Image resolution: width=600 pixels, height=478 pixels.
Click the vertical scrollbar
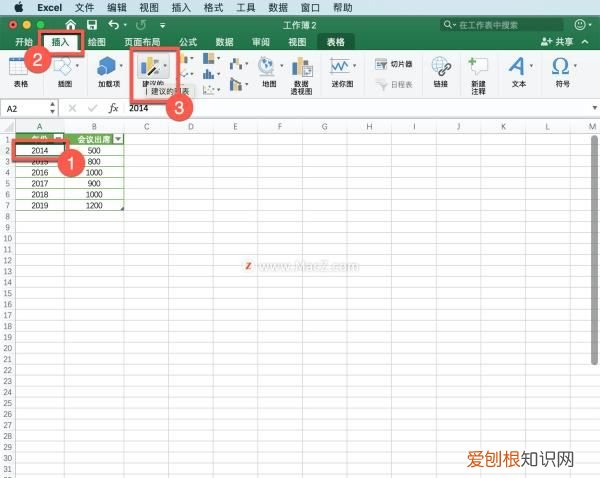594,251
